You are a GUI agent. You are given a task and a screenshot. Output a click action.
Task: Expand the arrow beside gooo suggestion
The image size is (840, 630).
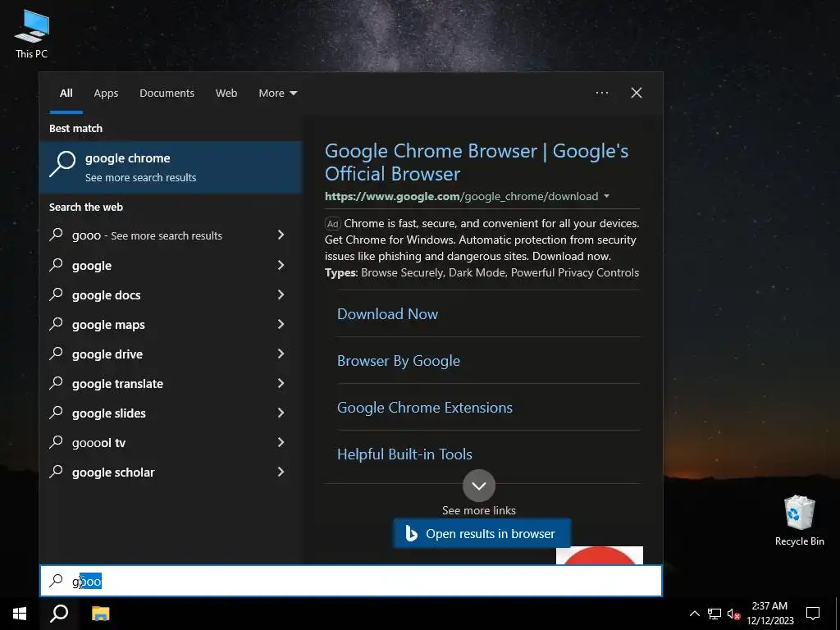point(281,235)
